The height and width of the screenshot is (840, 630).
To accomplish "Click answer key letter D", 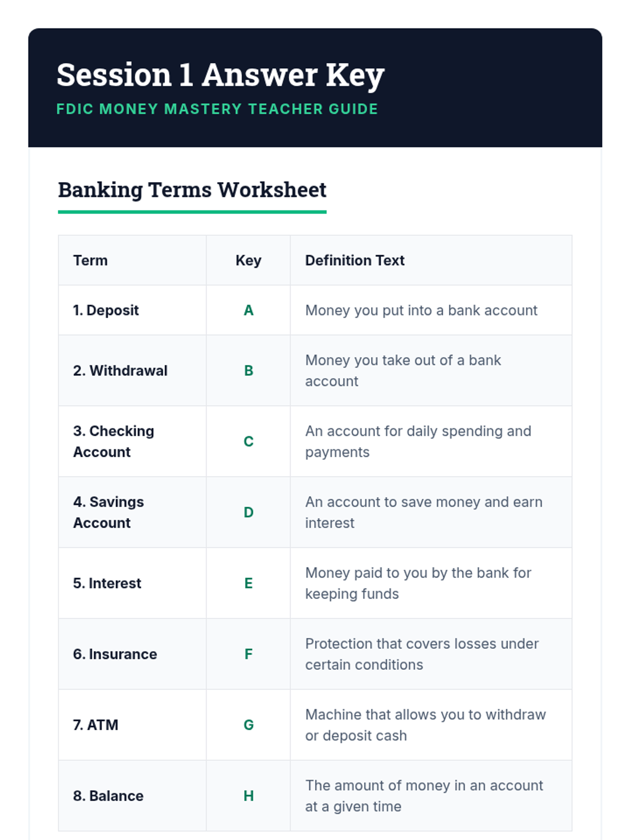I will [248, 512].
